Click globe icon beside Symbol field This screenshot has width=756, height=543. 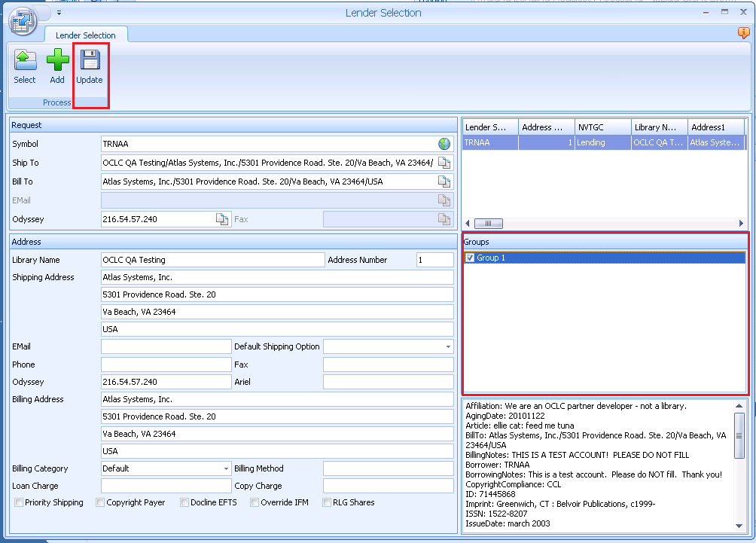pos(444,144)
